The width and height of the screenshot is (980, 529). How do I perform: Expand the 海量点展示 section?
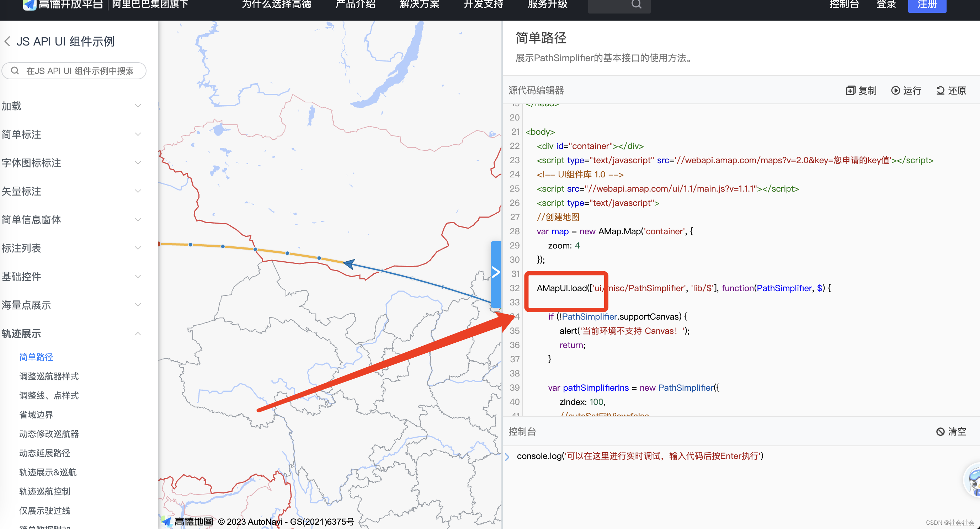click(x=71, y=305)
